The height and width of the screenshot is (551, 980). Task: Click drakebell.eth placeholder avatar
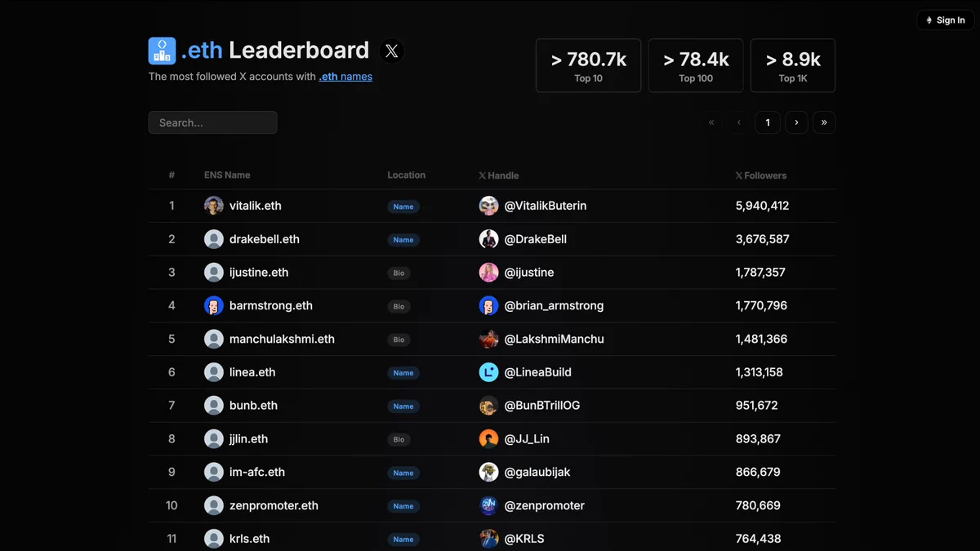tap(214, 239)
